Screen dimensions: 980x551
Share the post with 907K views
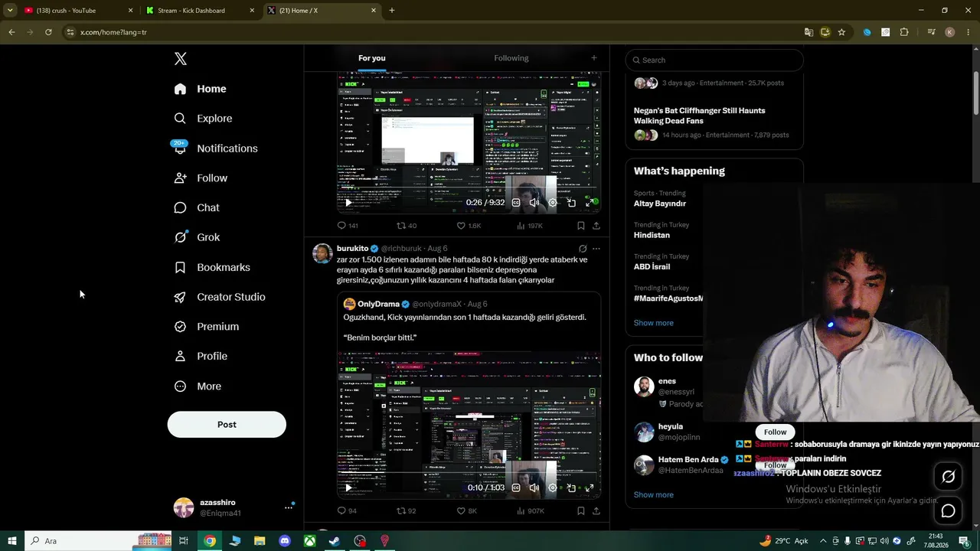(596, 510)
